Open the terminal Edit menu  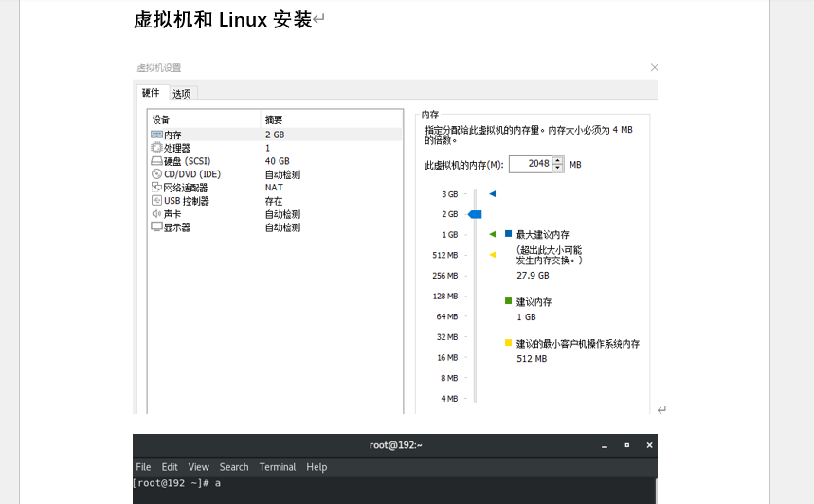(170, 467)
